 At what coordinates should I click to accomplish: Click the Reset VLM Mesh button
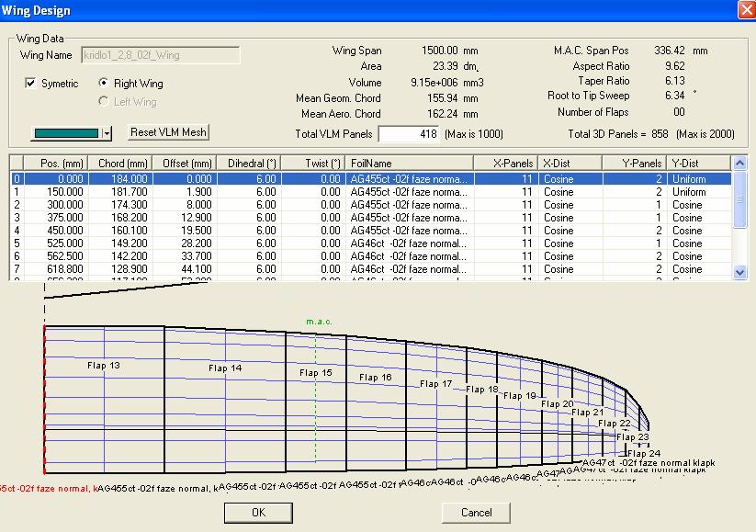[168, 132]
